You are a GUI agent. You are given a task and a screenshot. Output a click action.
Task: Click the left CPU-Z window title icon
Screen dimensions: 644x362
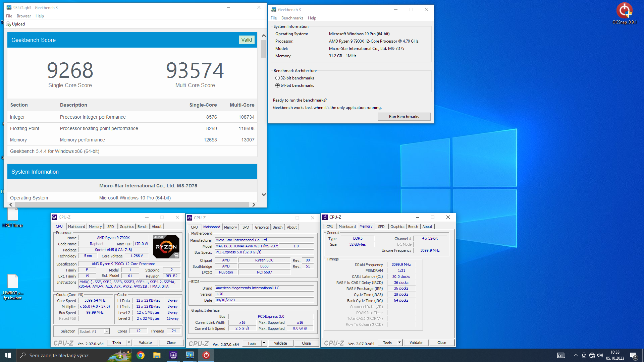coord(54,217)
